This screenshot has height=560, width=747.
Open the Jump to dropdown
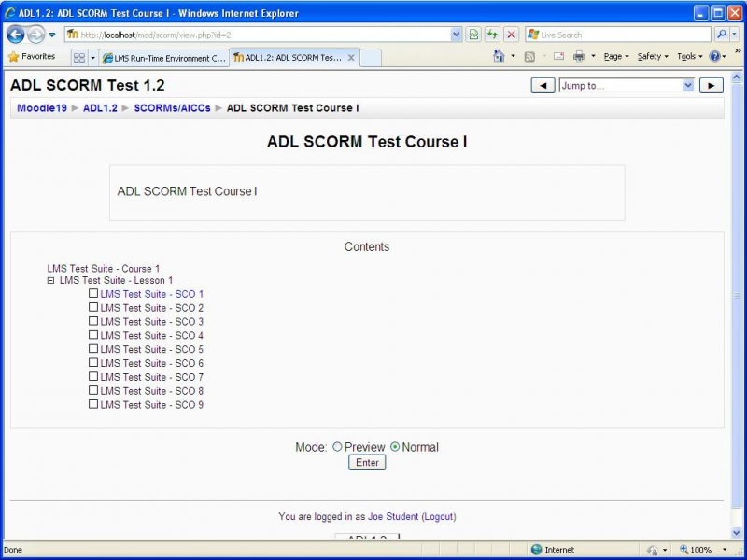(x=627, y=86)
